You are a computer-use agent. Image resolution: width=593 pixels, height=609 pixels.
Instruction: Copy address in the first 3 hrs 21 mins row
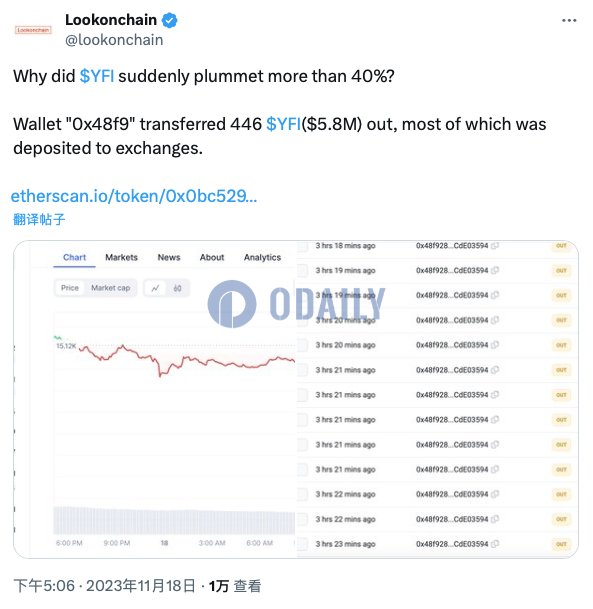[x=495, y=370]
